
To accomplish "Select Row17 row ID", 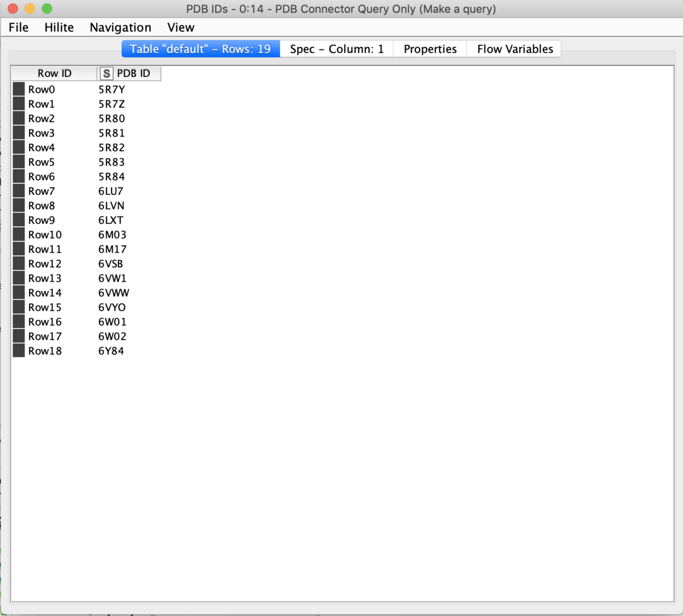I will [45, 336].
